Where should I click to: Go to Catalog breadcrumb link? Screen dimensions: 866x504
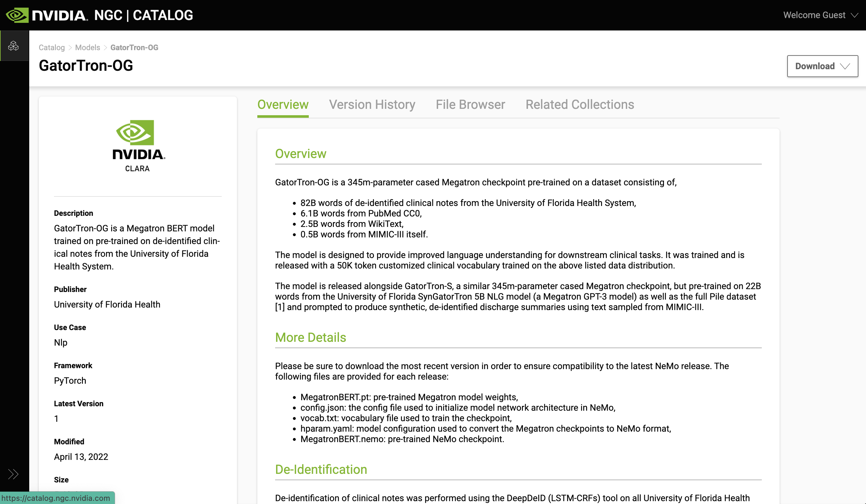(x=51, y=47)
